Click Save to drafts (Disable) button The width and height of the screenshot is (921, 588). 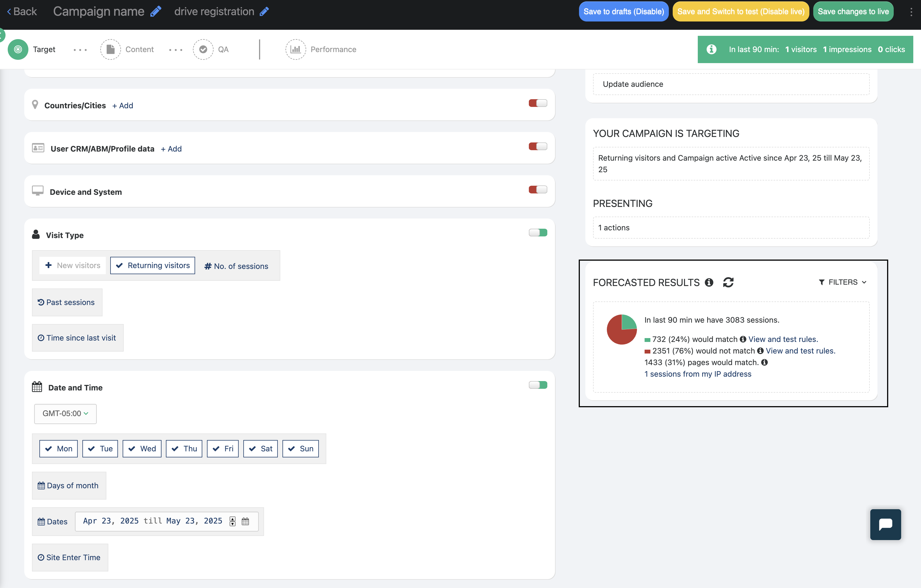(623, 12)
